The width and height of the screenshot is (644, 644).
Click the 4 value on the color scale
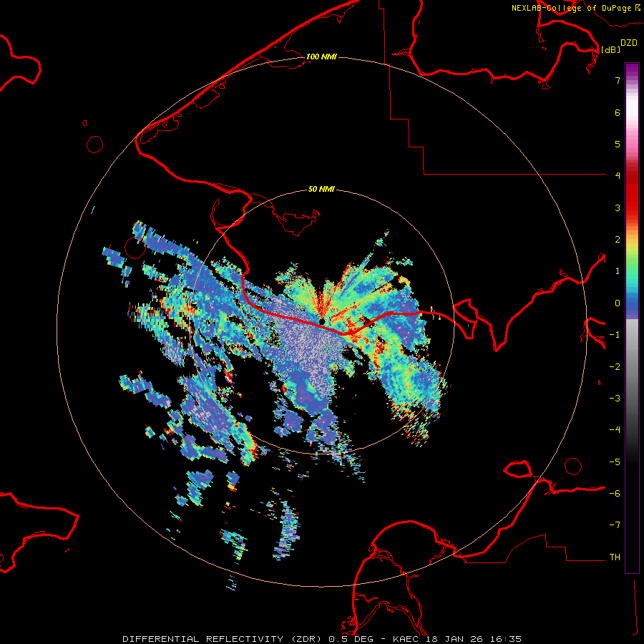(x=618, y=175)
